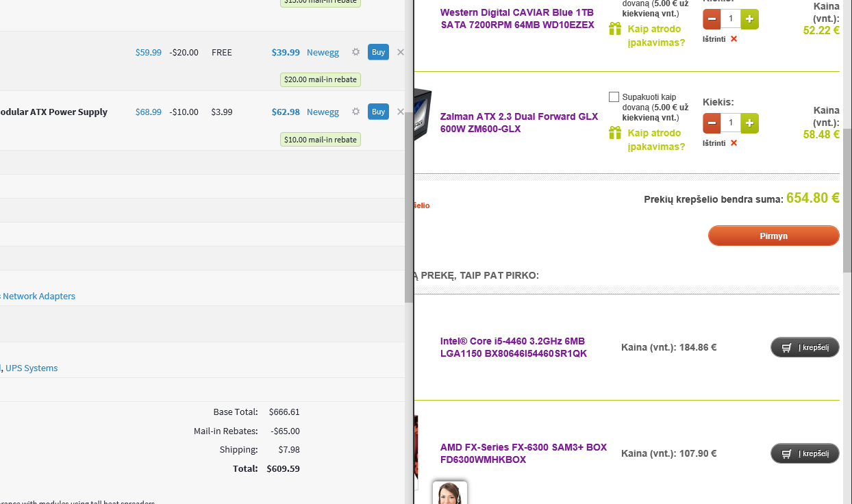Click Ištrinti red X for Western Digital drive
This screenshot has height=504, width=852.
(734, 39)
